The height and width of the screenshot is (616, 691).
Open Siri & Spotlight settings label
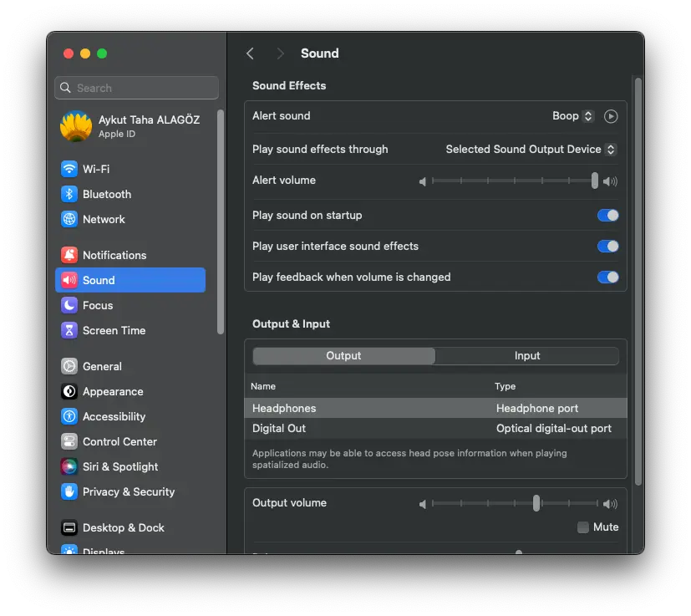pos(120,466)
